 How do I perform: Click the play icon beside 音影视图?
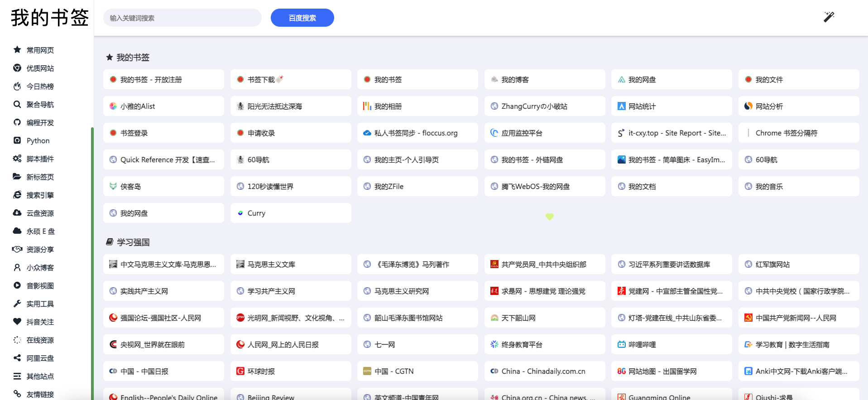coord(17,285)
